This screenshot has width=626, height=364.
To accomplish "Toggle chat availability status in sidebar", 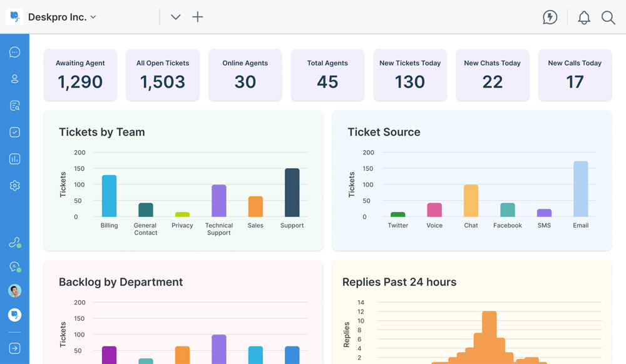I will (14, 267).
